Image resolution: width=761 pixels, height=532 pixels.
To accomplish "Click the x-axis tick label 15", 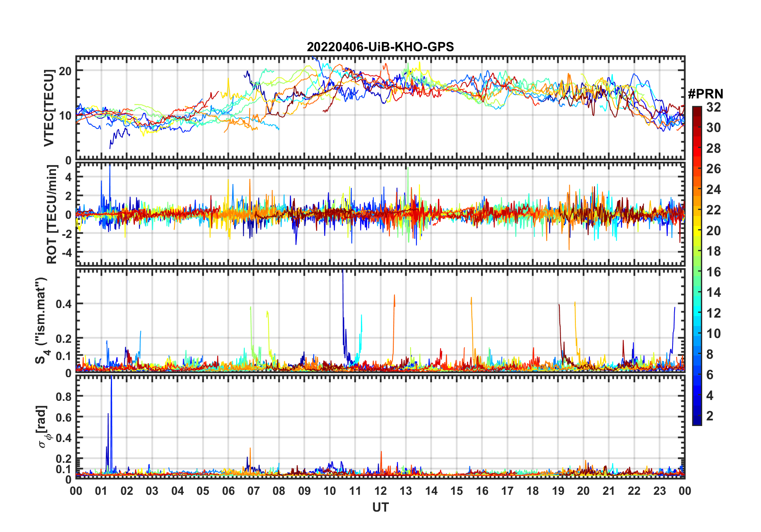I will pyautogui.click(x=457, y=491).
